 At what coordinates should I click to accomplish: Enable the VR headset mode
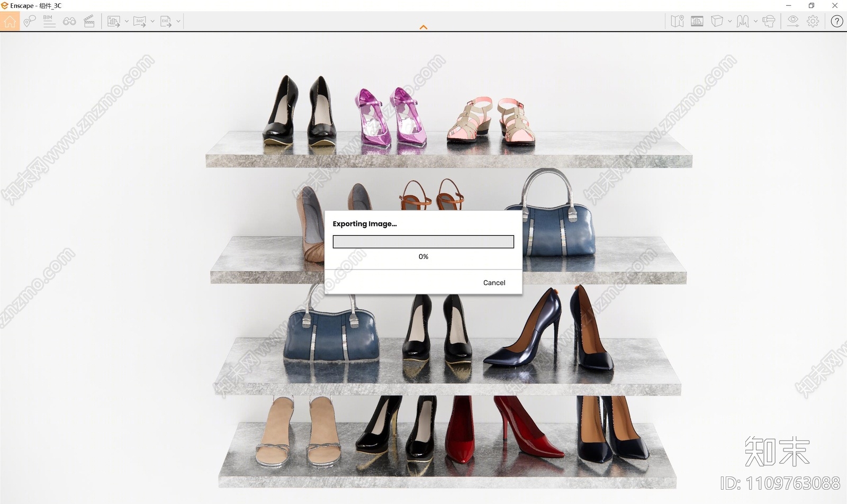coord(769,21)
